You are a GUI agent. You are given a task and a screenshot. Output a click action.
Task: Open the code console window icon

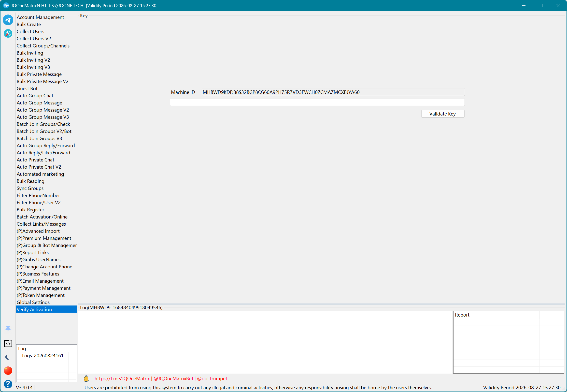(8, 344)
